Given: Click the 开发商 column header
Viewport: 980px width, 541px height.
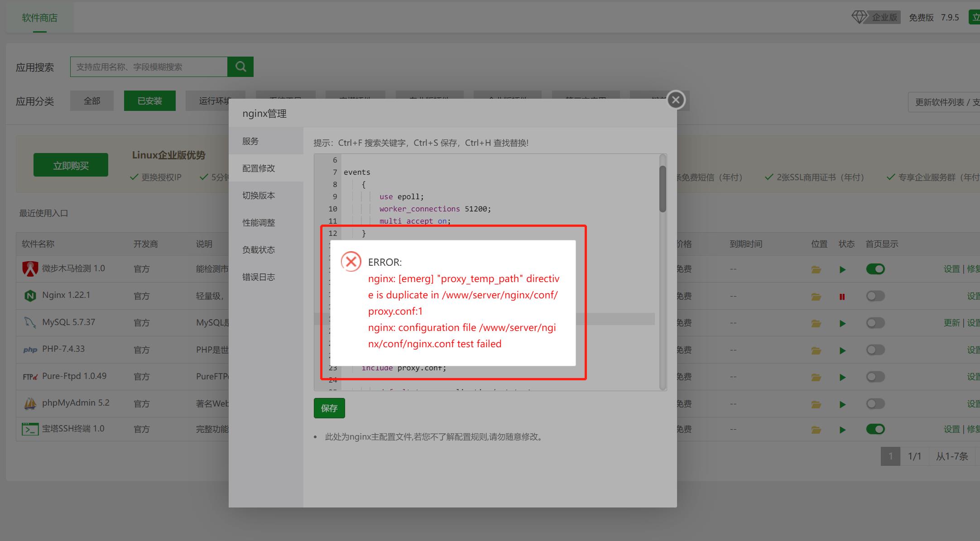Looking at the screenshot, I should click(x=146, y=244).
